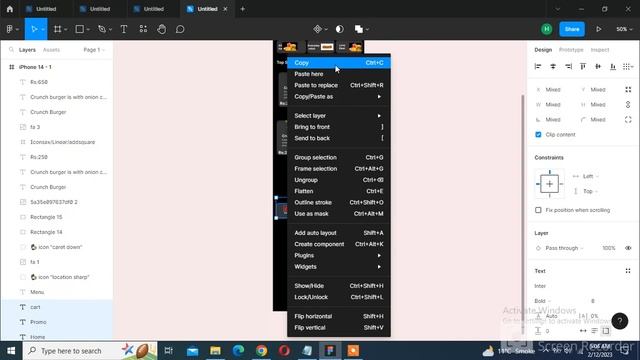This screenshot has height=360, width=640.
Task: Select the Move tool
Action: (34, 29)
